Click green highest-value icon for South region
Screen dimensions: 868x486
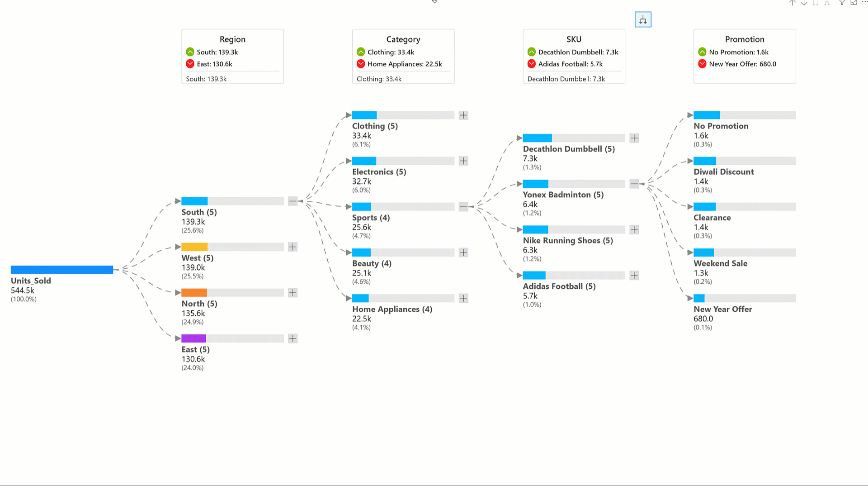tap(190, 52)
